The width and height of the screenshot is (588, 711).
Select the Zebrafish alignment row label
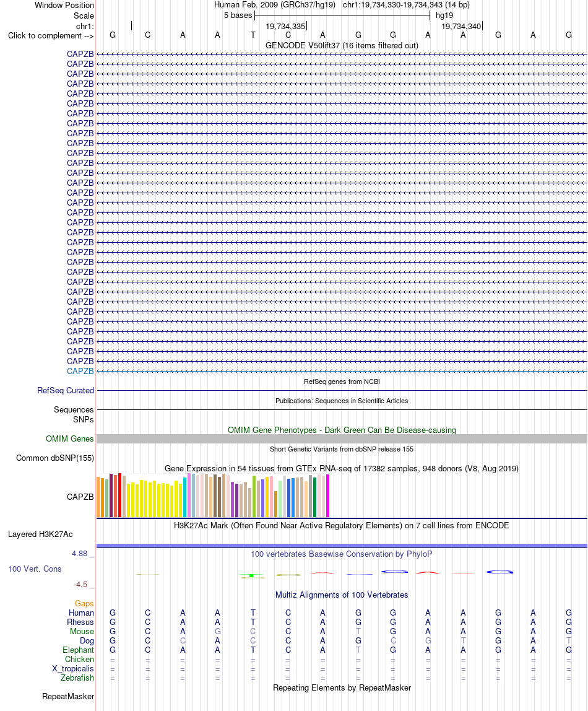(77, 678)
